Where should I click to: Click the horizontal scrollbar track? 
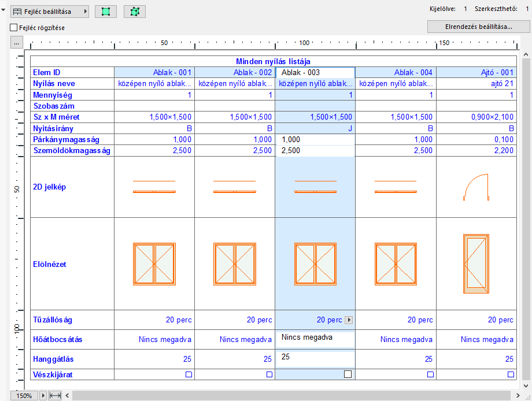(292, 396)
